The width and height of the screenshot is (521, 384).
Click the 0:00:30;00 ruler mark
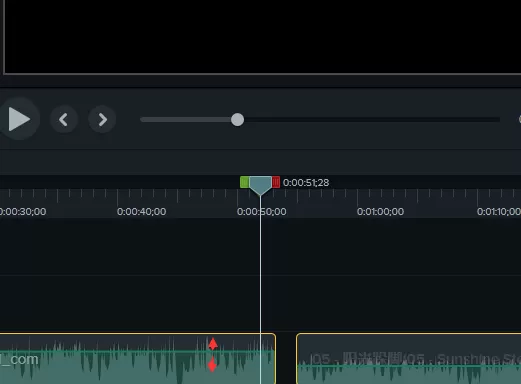coord(23,212)
